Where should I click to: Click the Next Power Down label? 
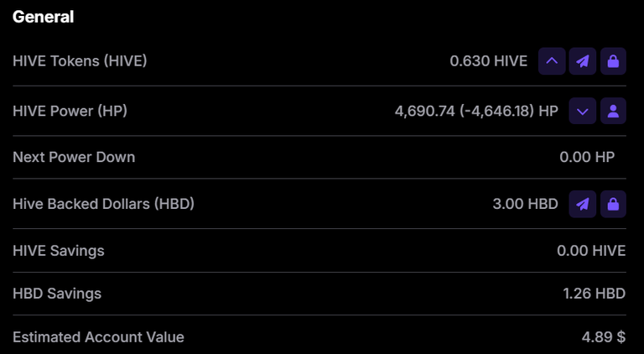[x=74, y=157]
